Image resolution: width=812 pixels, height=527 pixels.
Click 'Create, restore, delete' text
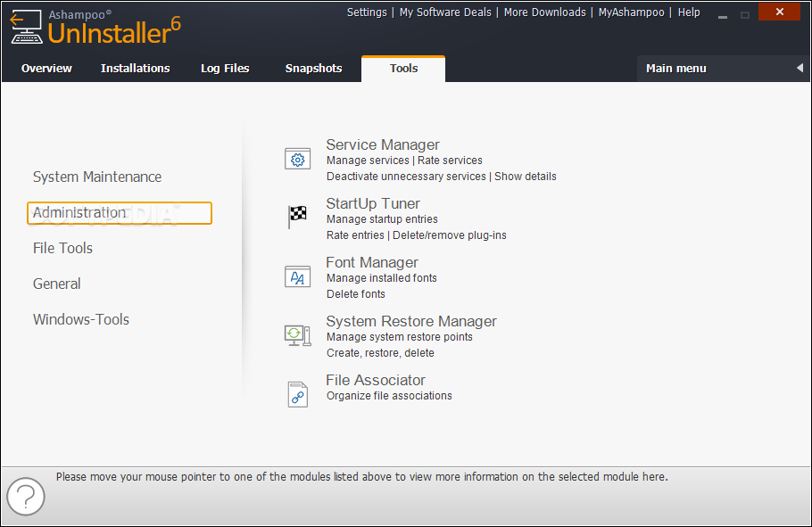coord(380,353)
